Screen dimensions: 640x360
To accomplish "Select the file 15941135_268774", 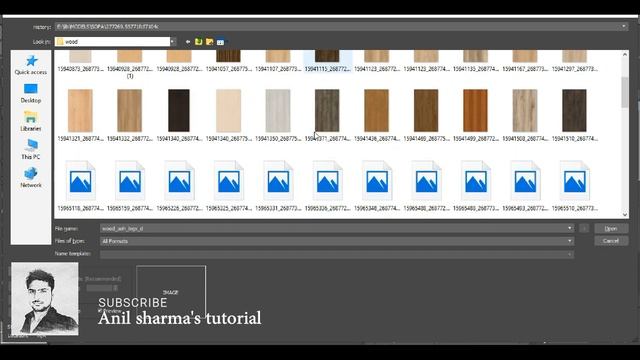I will [476, 61].
